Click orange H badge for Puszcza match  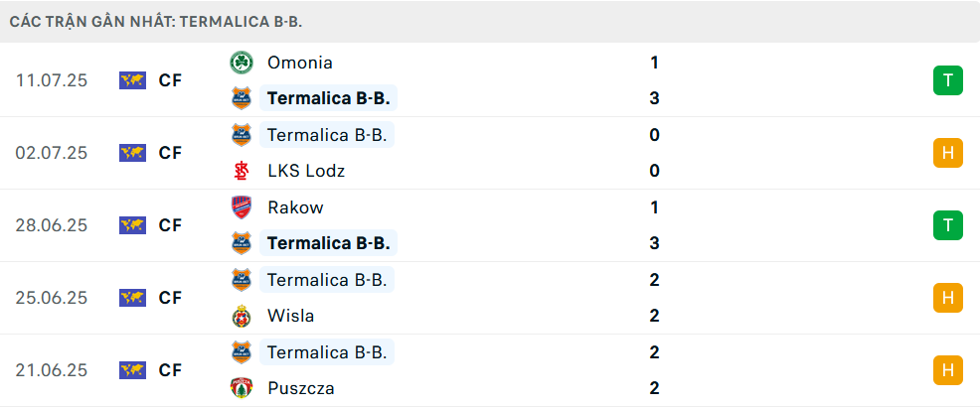(x=948, y=370)
